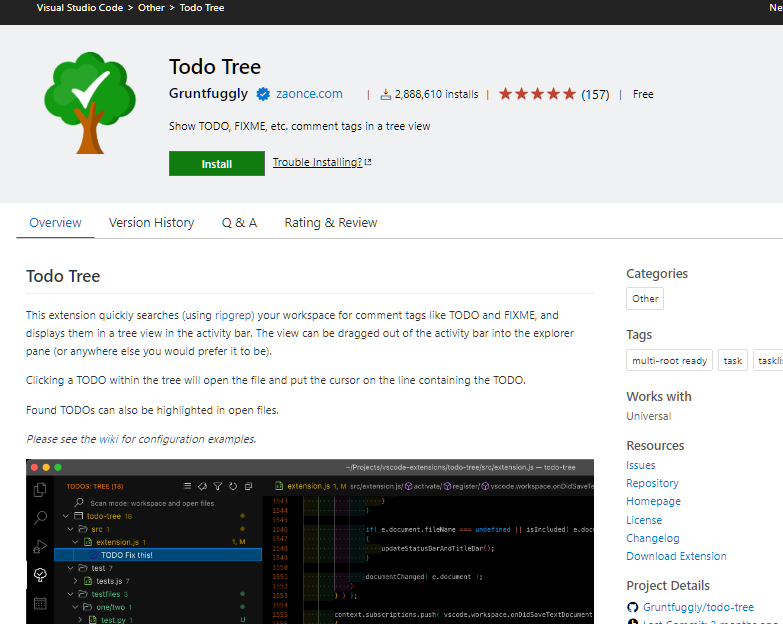
Task: Click the Search magnifier icon in the screenshot's activity bar
Action: point(40,517)
